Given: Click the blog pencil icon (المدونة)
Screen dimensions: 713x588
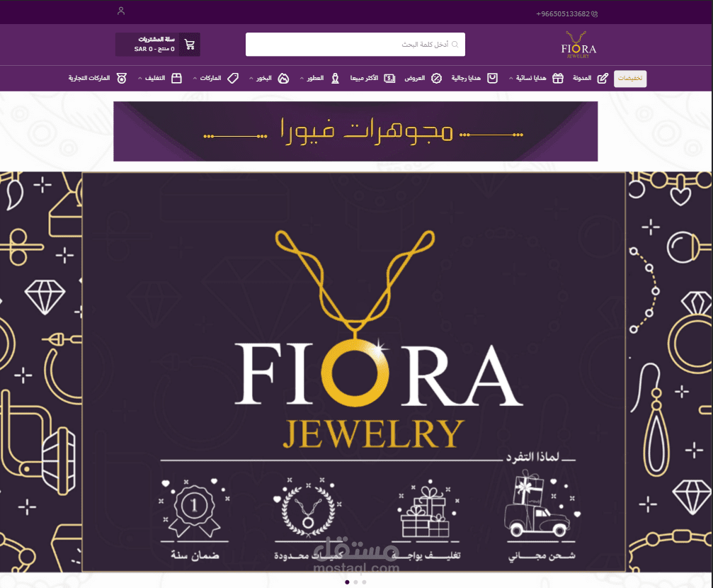Looking at the screenshot, I should tap(603, 78).
